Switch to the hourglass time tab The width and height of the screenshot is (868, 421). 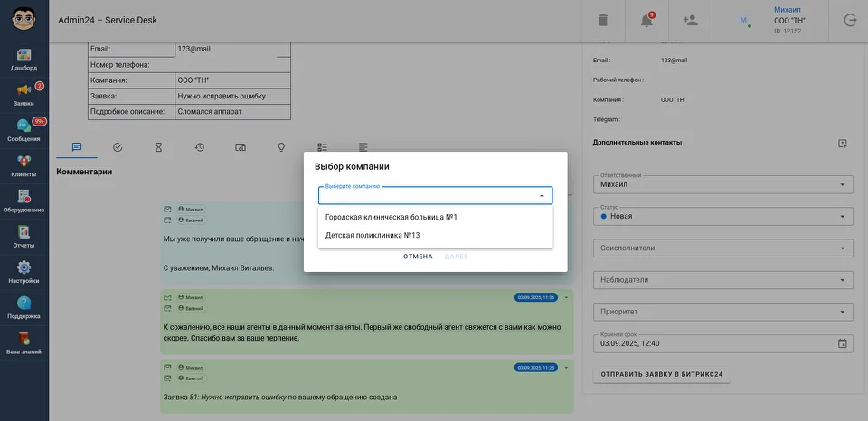click(158, 147)
